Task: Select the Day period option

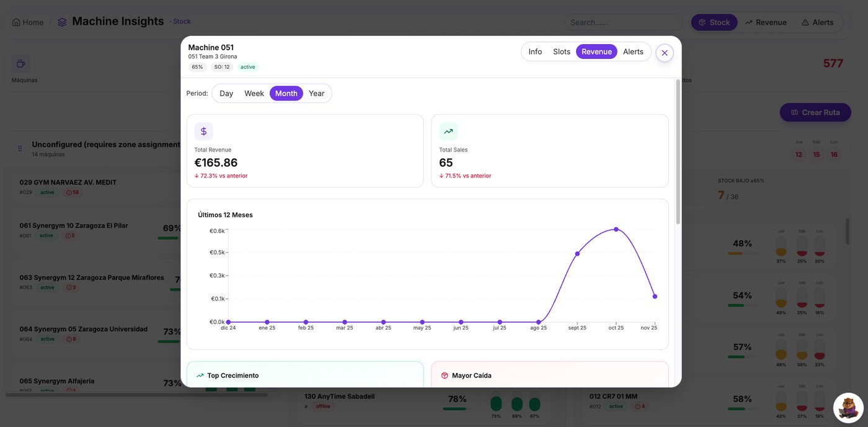Action: coord(226,94)
